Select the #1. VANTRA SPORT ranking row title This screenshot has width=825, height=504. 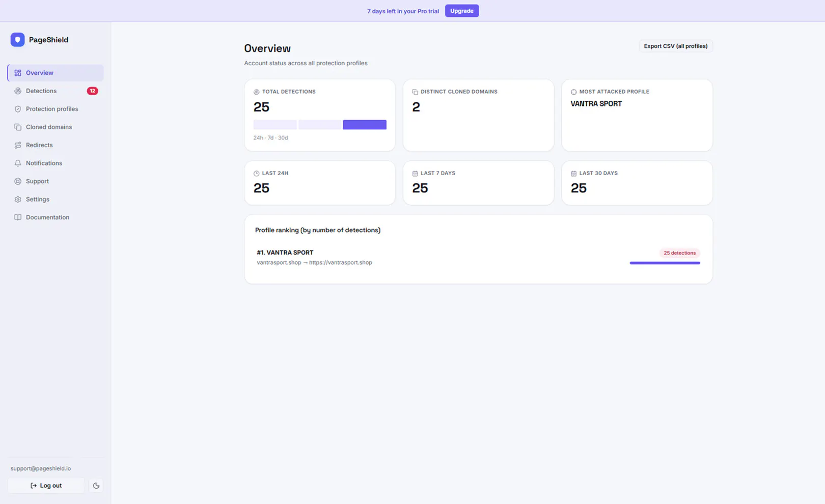click(x=285, y=253)
